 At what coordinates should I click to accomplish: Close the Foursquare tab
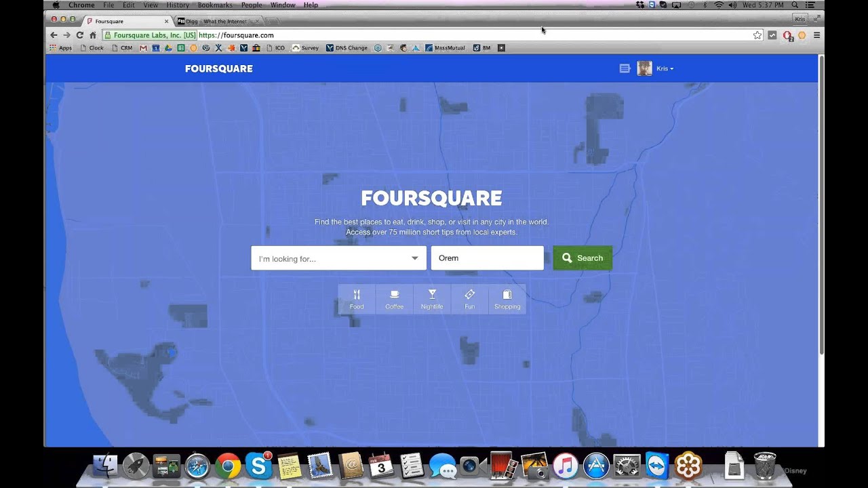pos(166,22)
